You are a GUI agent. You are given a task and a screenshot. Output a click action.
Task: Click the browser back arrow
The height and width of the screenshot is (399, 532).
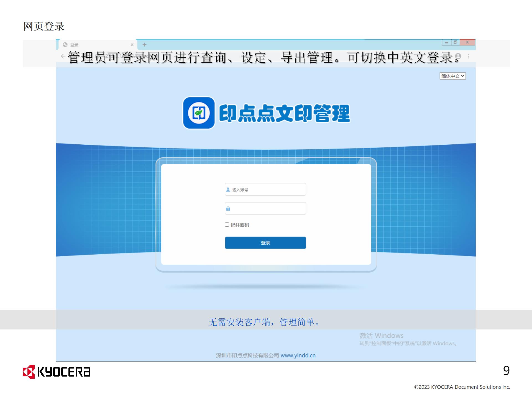click(63, 56)
